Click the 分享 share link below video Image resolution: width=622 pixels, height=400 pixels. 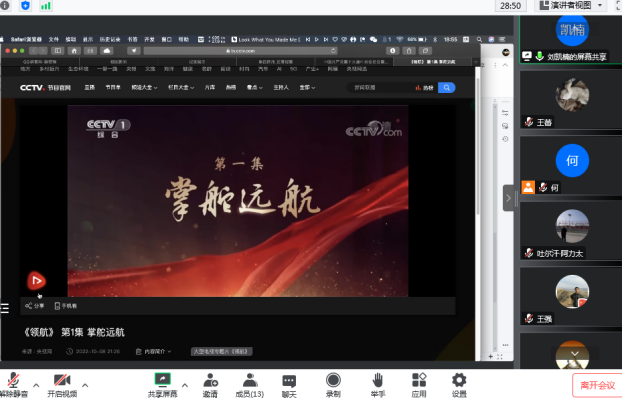(35, 305)
